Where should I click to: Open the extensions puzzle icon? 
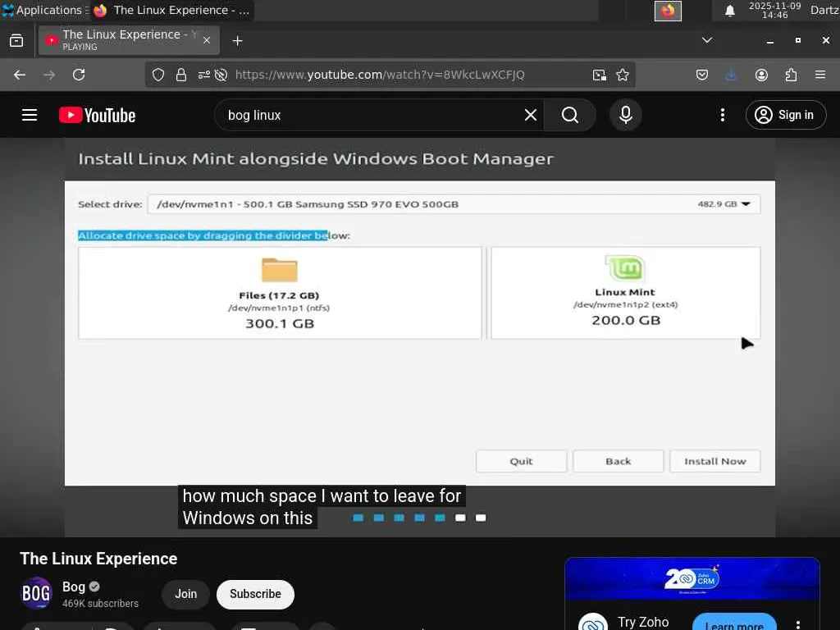tap(791, 75)
